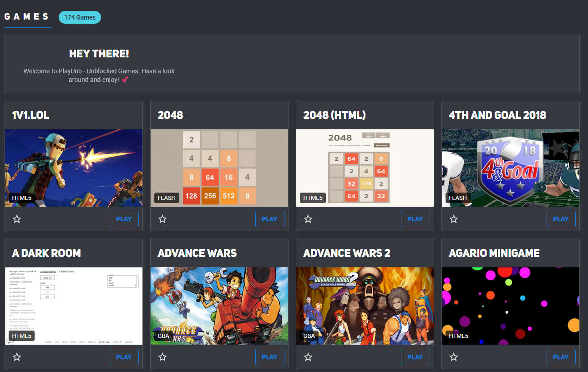Open the AGARIO MINIGAME title
The image size is (588, 372).
494,253
